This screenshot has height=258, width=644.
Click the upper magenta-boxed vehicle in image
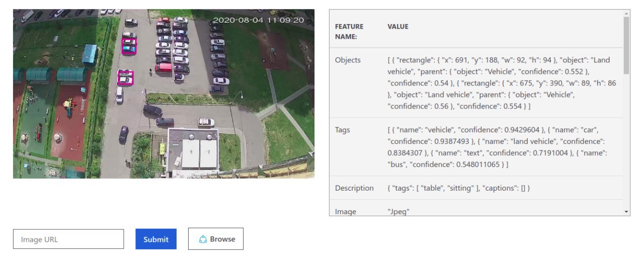click(x=129, y=46)
